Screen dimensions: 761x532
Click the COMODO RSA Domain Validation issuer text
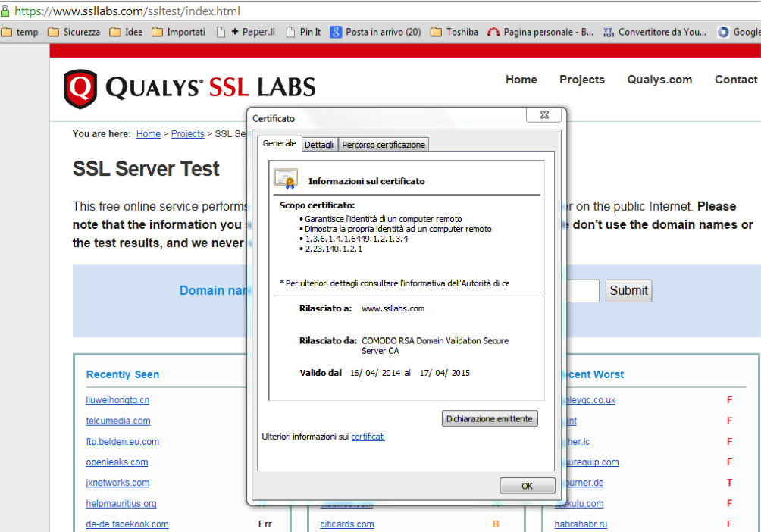coord(435,346)
